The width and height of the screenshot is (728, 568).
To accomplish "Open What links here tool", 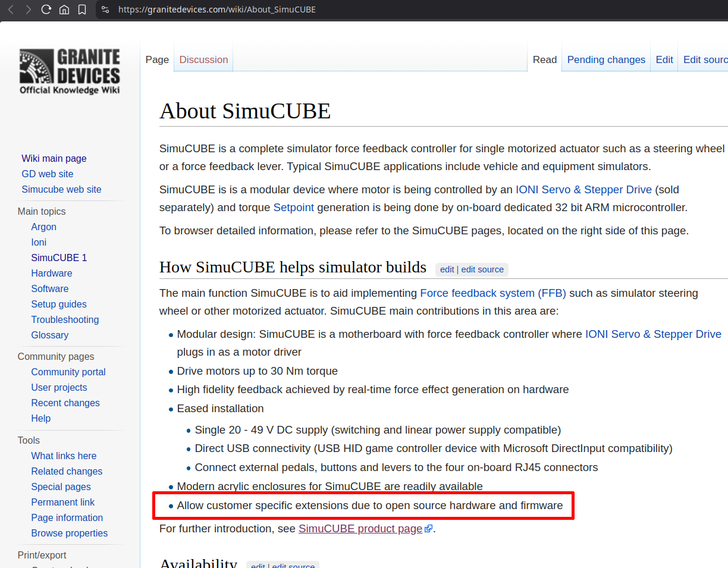I will click(64, 456).
